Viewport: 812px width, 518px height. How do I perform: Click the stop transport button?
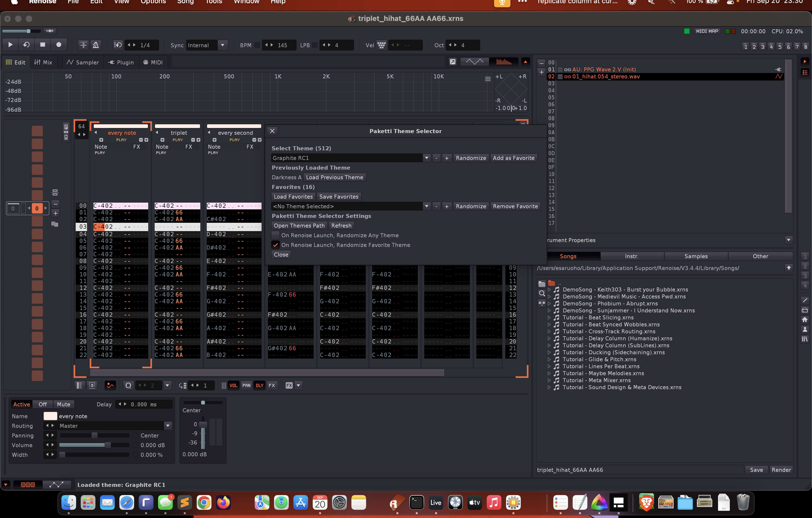click(x=42, y=45)
